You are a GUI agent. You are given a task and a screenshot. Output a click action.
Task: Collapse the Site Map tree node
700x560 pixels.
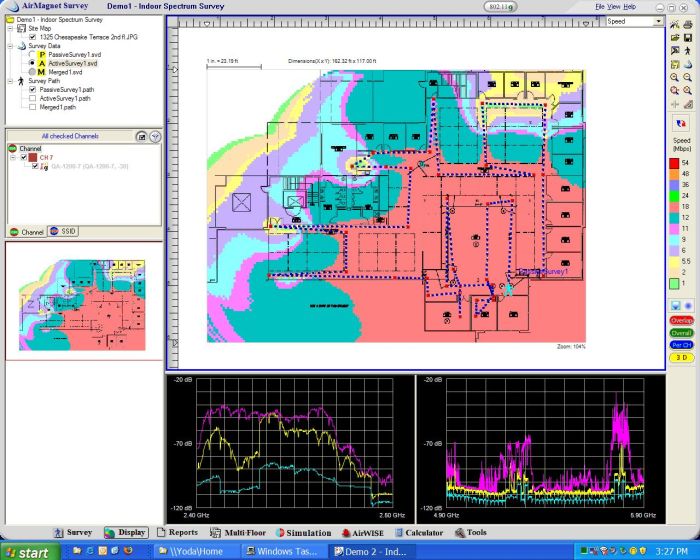(x=10, y=28)
